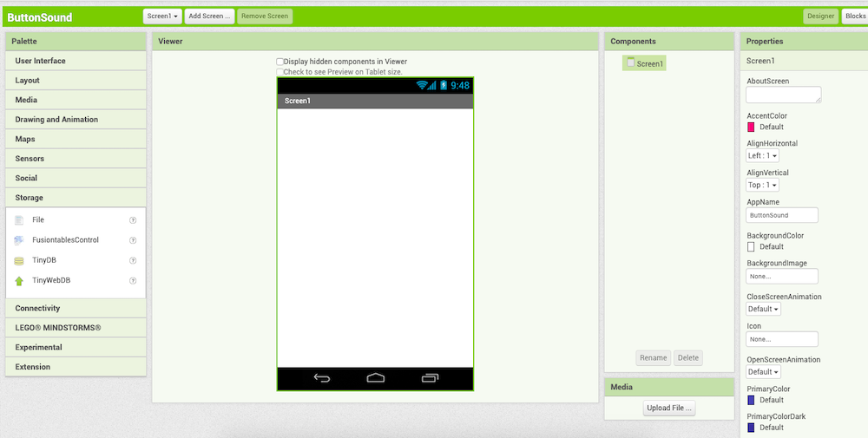Click the battery icon in phone preview

pos(444,85)
